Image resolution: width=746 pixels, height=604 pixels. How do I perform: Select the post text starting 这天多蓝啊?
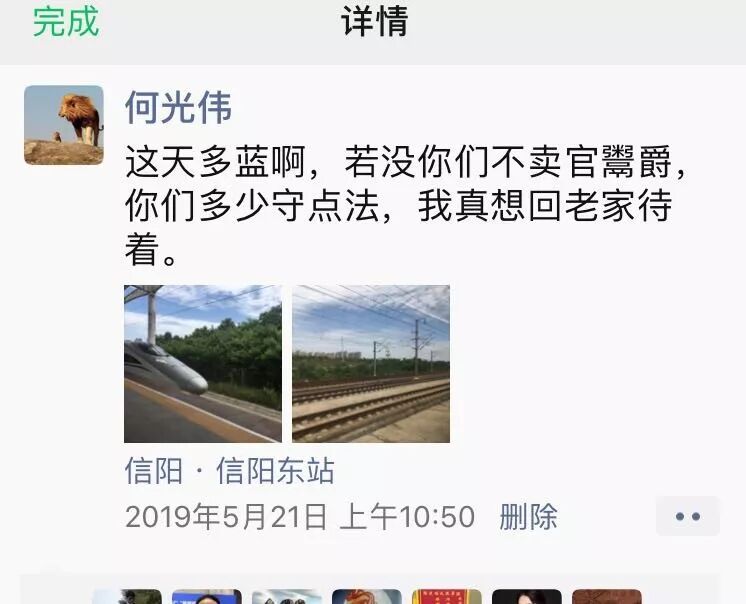click(x=406, y=205)
